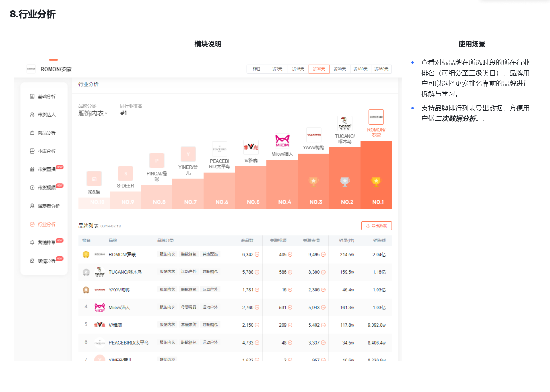Click the 消费者分析 user icon
550x392 pixels.
[x=32, y=206]
